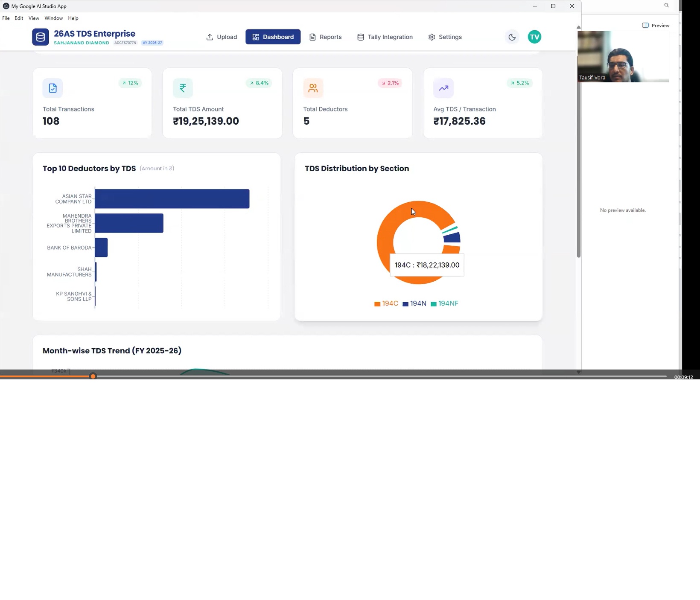Image resolution: width=700 pixels, height=600 pixels.
Task: Open the TV user avatar menu
Action: click(x=534, y=37)
